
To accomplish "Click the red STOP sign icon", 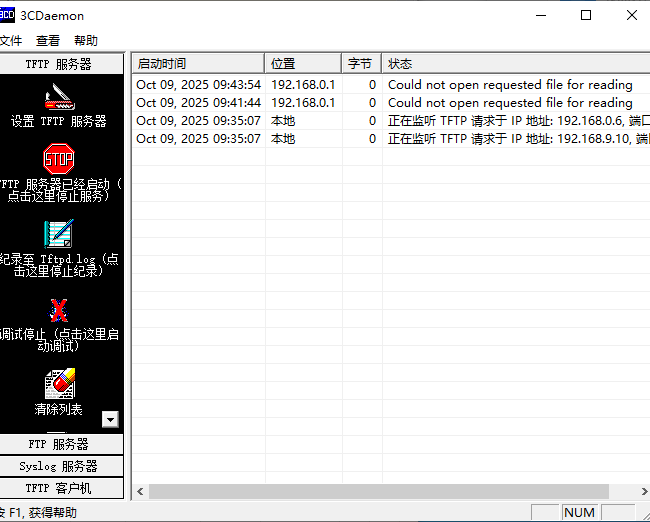I will 59,158.
